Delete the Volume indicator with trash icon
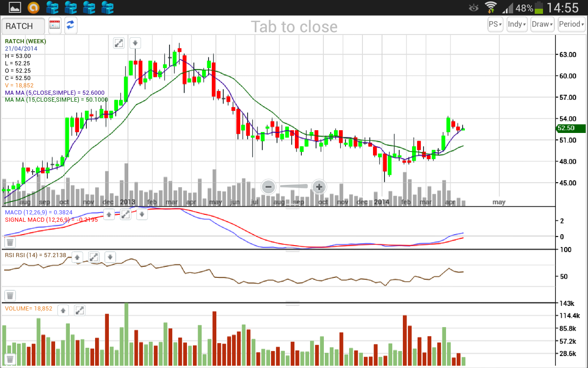588x368 pixels. pyautogui.click(x=10, y=360)
